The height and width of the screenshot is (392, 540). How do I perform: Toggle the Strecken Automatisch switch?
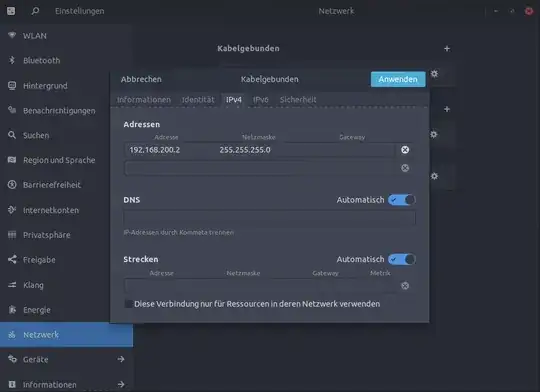402,259
